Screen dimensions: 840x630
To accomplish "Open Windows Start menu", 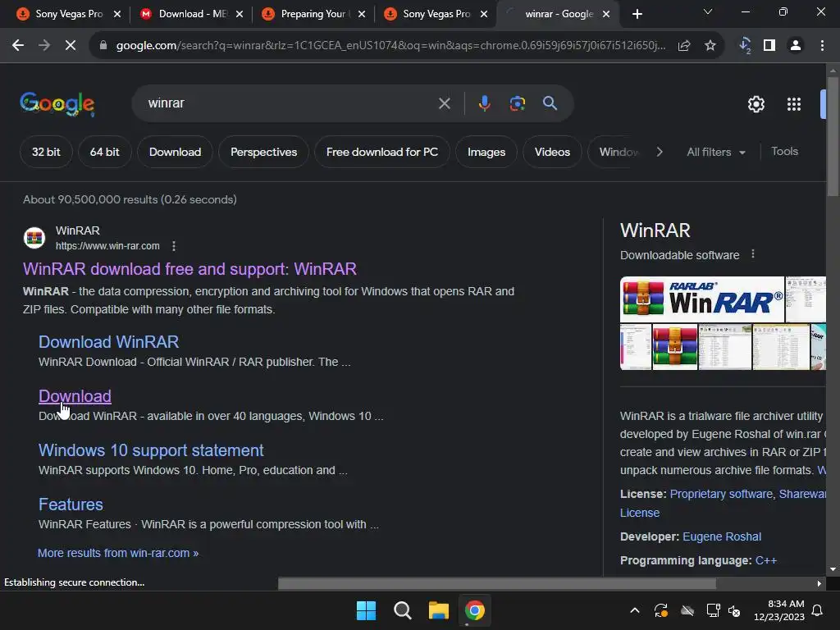I will tap(367, 610).
